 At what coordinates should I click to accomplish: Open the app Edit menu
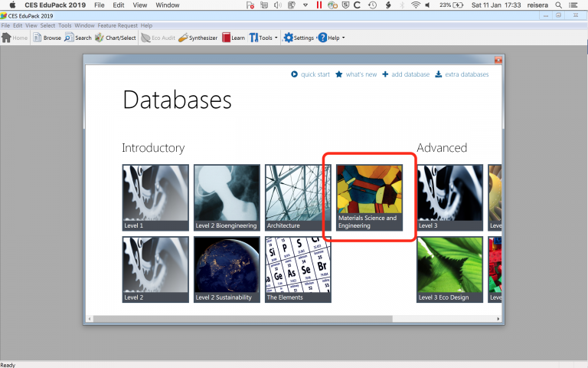point(18,25)
